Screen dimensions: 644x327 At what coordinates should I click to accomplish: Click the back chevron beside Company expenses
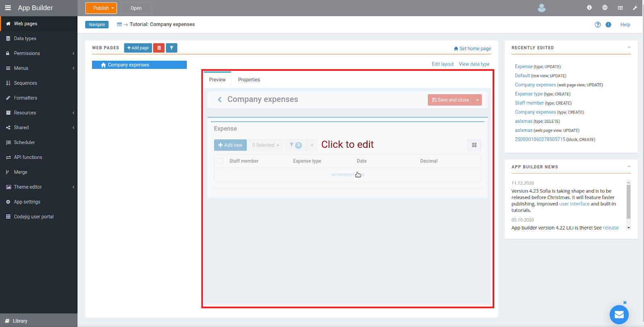pos(220,99)
